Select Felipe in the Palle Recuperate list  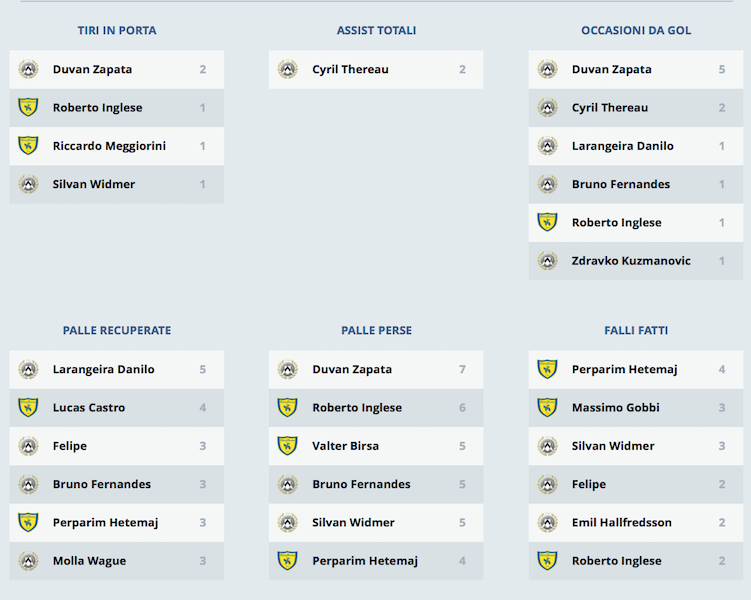(70, 446)
